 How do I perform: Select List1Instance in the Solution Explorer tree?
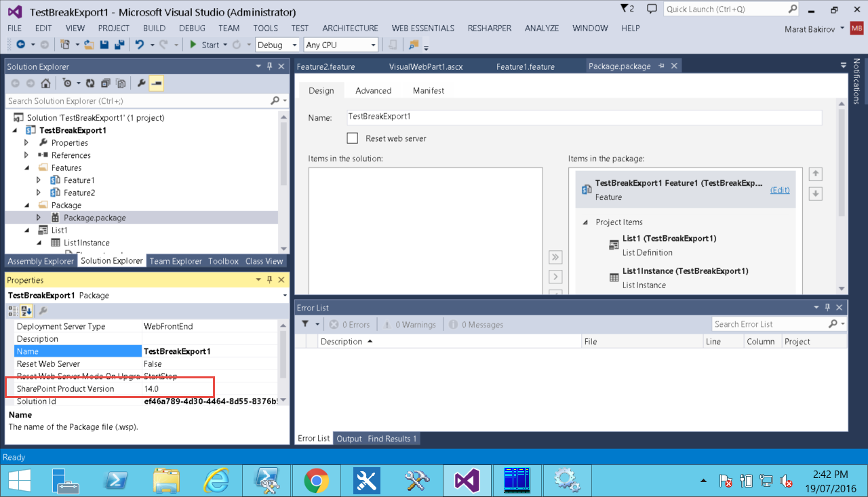click(87, 243)
